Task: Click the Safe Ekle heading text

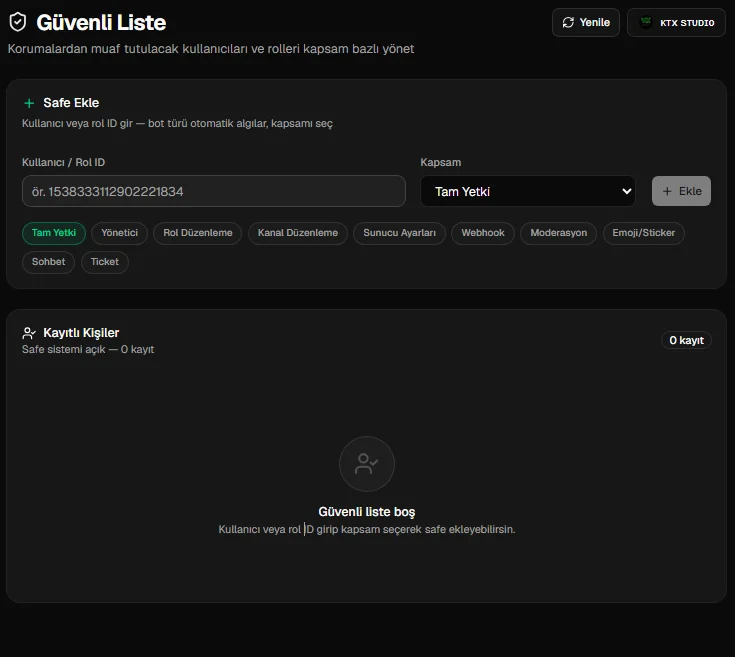Action: click(x=71, y=103)
